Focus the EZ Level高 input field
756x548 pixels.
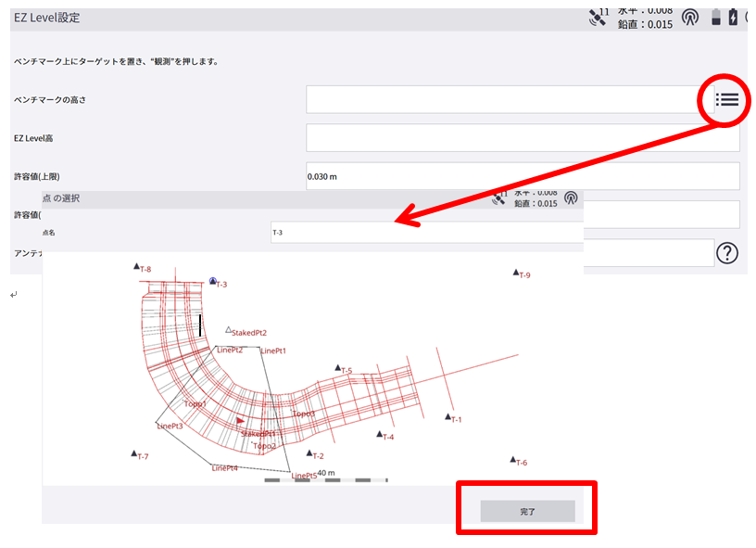click(523, 138)
